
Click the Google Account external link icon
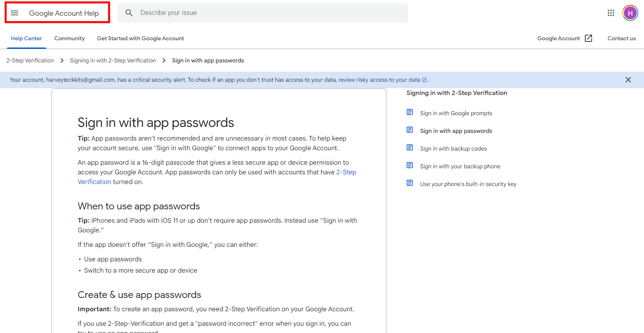pyautogui.click(x=588, y=38)
